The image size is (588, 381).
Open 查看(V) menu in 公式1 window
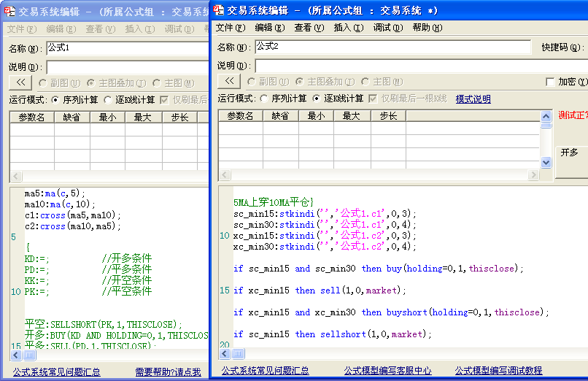coord(100,29)
